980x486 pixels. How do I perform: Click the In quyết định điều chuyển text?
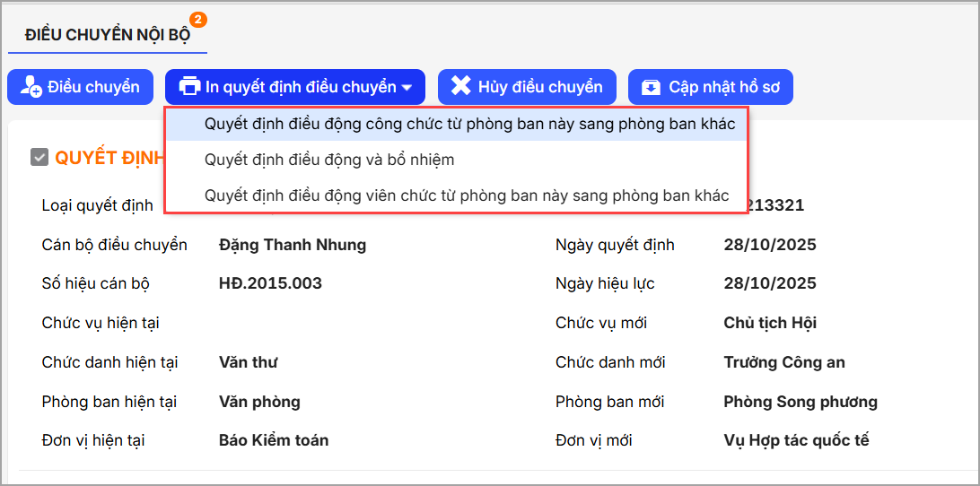pos(301,87)
